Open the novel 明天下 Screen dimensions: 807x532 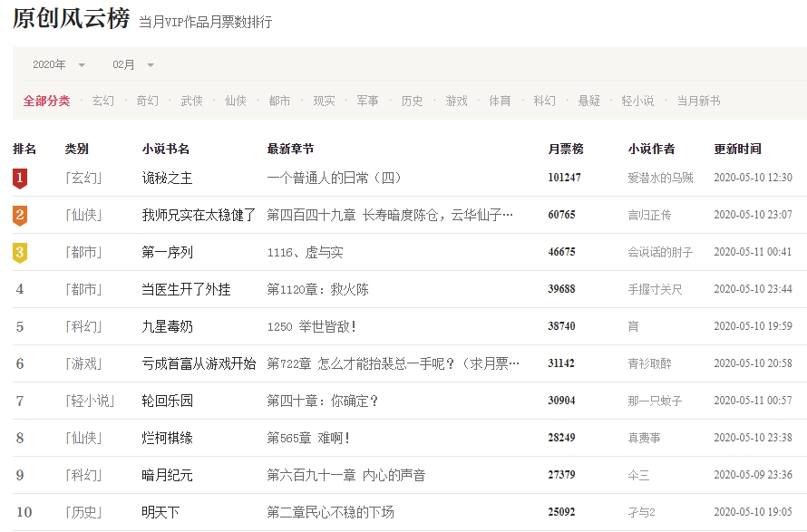tap(160, 512)
